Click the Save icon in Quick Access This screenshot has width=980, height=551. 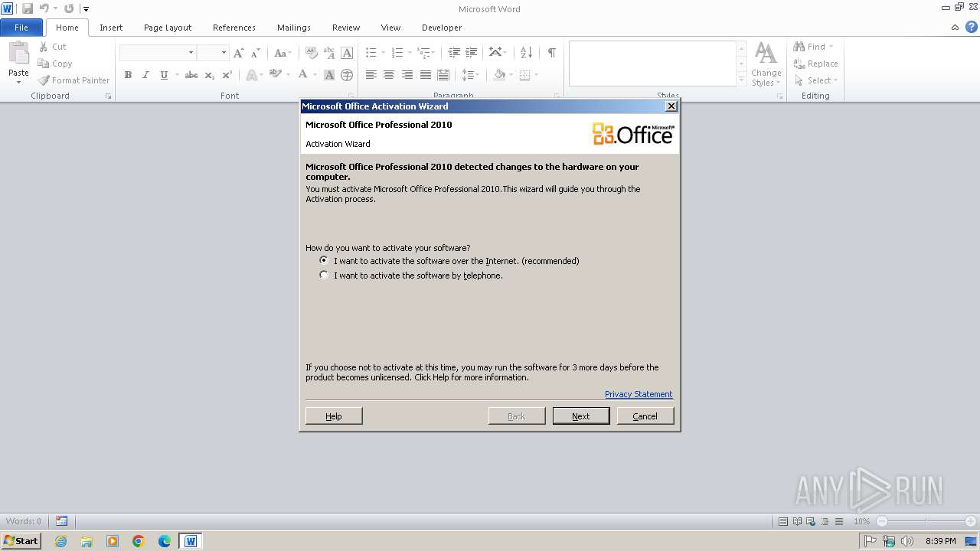tap(28, 8)
